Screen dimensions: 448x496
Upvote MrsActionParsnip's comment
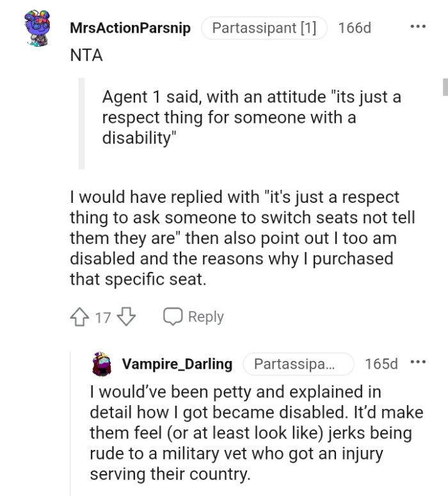point(80,317)
